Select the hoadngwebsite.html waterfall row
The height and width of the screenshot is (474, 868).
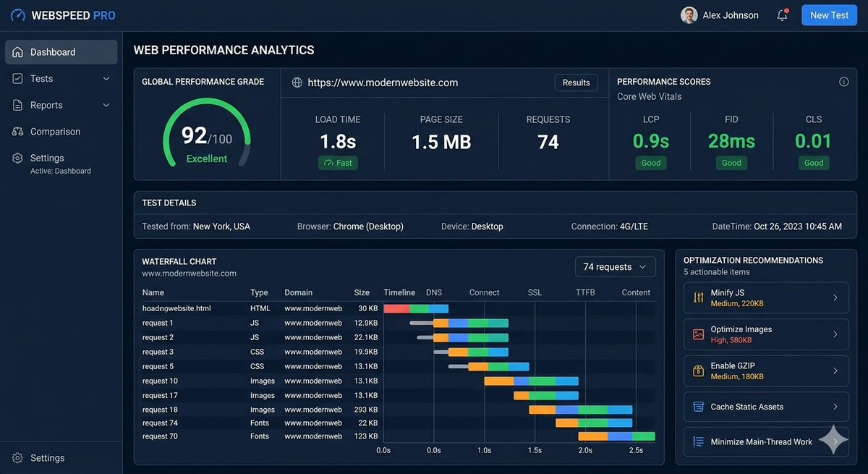point(399,308)
